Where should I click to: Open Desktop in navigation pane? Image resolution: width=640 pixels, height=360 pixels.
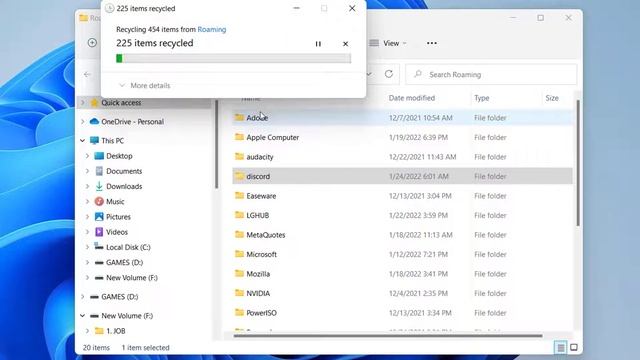[119, 156]
